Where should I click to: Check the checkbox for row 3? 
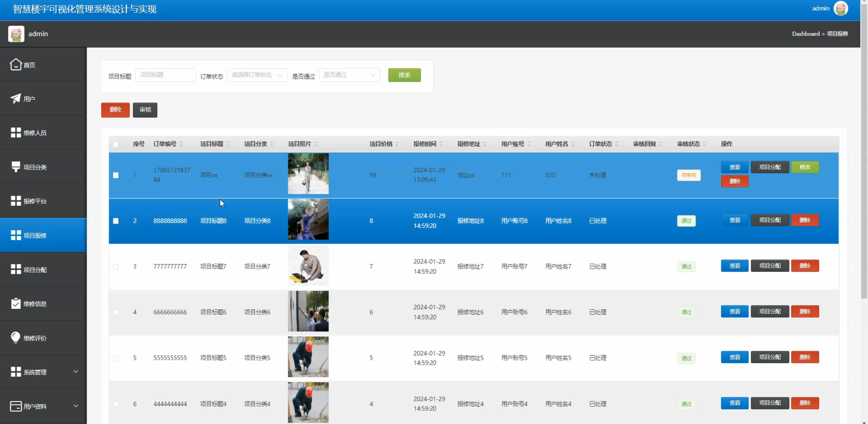pyautogui.click(x=116, y=267)
